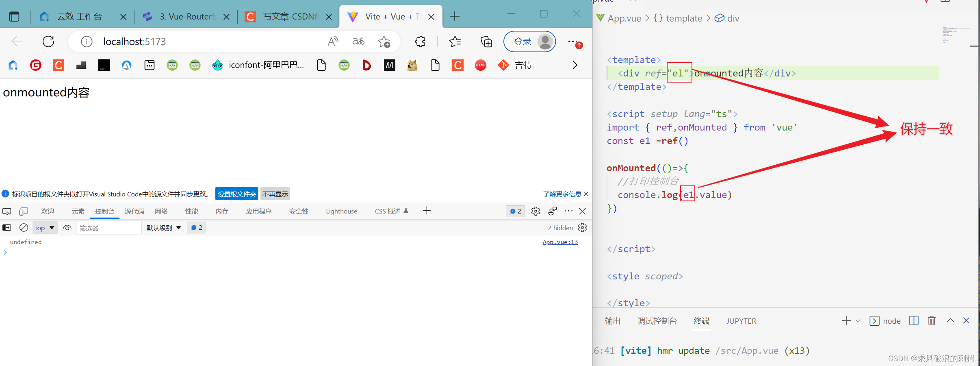The image size is (980, 366).
Task: Open the collections panel
Action: click(x=486, y=41)
